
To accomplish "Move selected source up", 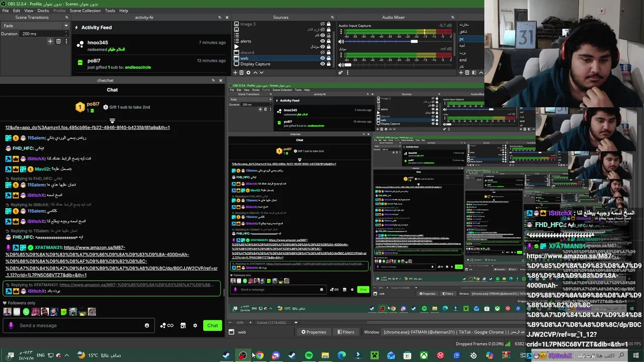I will 255,72.
